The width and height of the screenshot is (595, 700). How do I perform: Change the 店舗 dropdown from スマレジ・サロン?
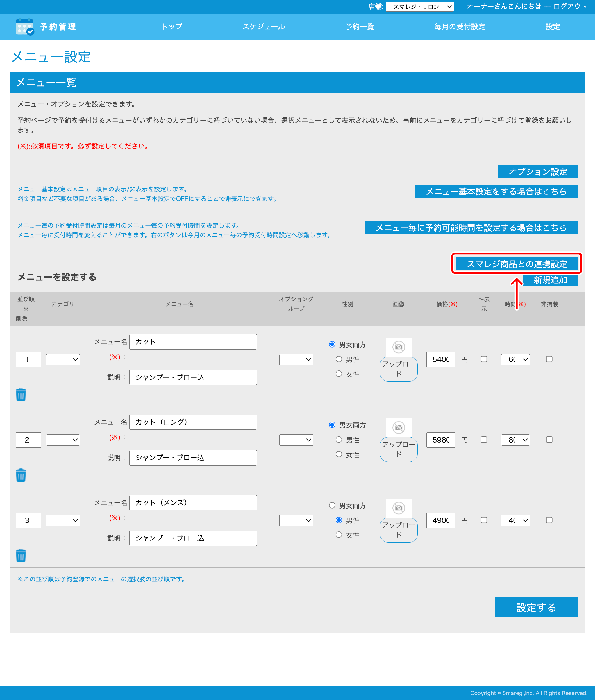pyautogui.click(x=420, y=7)
